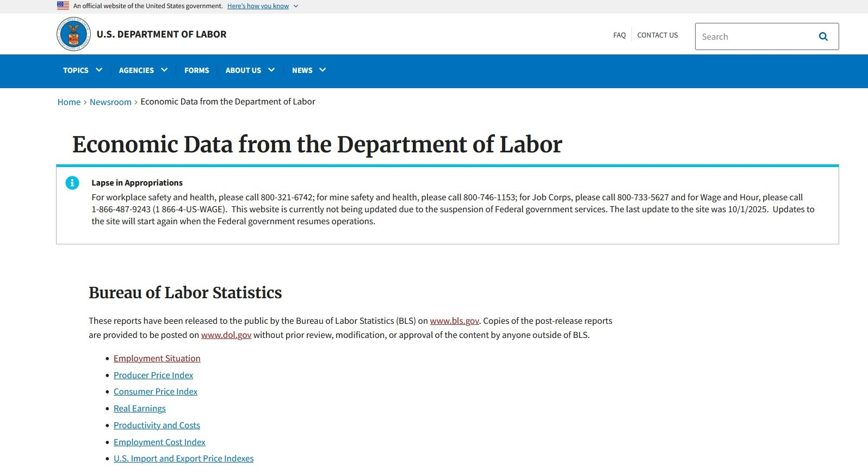
Task: Click the magnifying glass search icon
Action: click(x=823, y=36)
